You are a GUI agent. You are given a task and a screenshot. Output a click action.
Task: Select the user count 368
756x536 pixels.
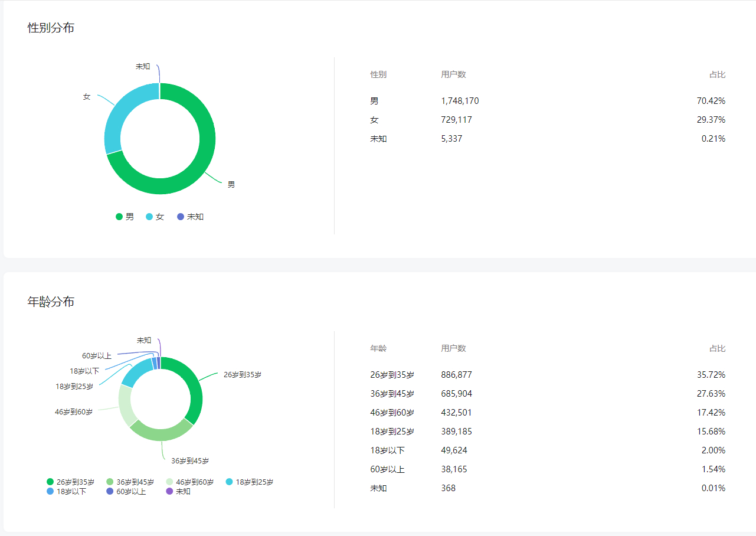[448, 488]
